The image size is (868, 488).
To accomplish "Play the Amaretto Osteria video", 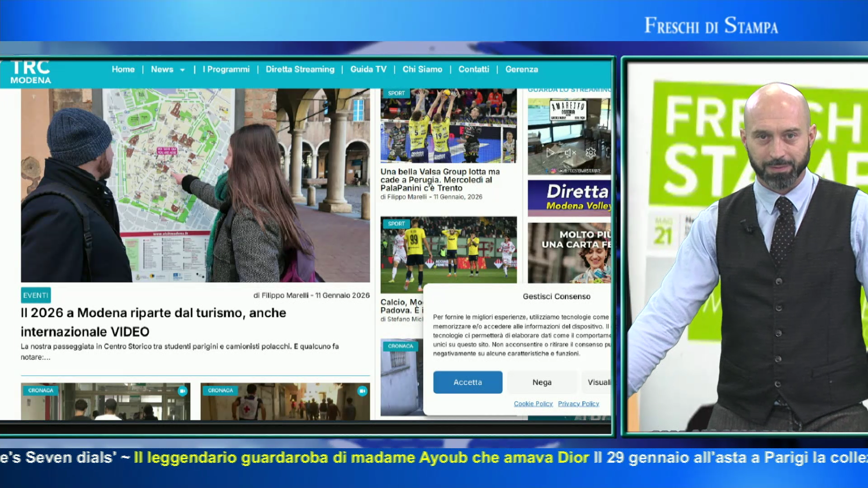I will (x=550, y=152).
